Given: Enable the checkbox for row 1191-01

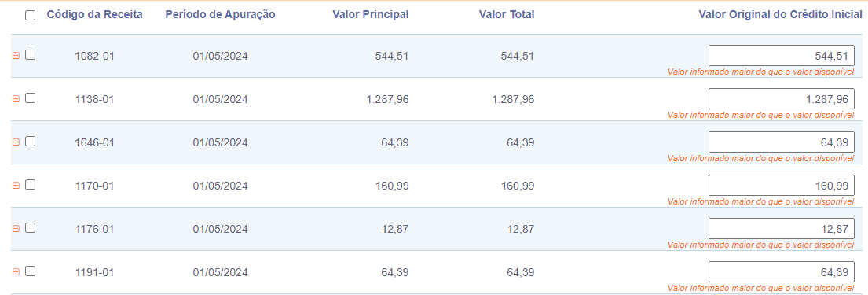Looking at the screenshot, I should click(x=31, y=271).
